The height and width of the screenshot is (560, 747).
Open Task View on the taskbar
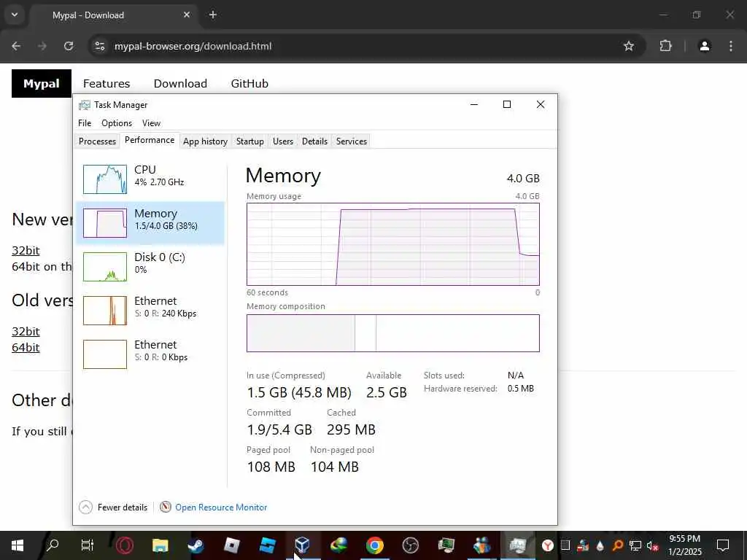tap(88, 545)
